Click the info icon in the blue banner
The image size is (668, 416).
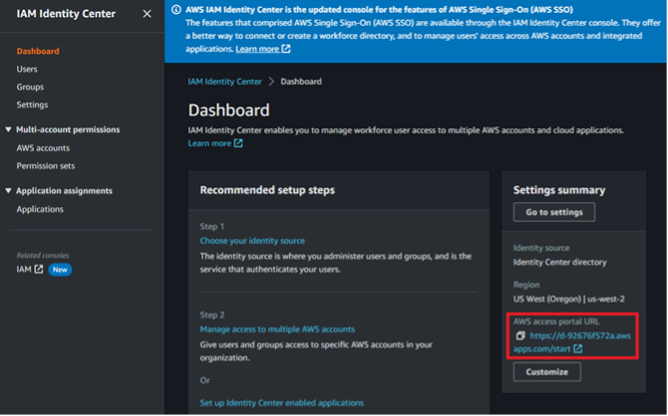tap(176, 9)
